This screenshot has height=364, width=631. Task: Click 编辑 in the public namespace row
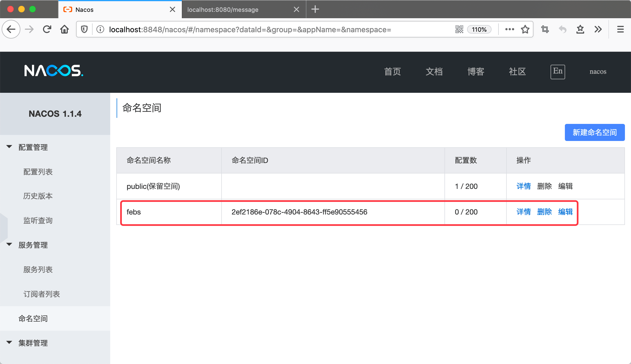pyautogui.click(x=565, y=186)
